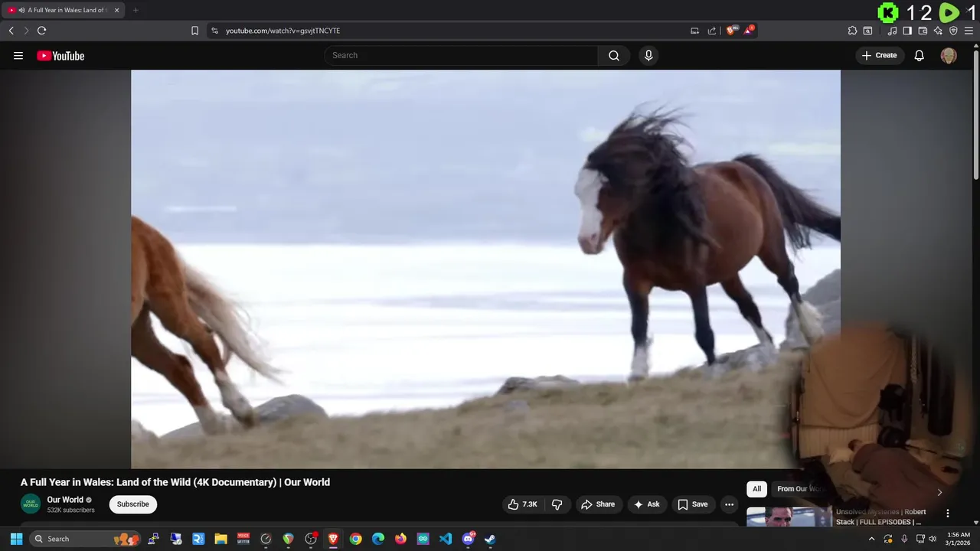Open the notifications bell

pyautogui.click(x=920, y=55)
